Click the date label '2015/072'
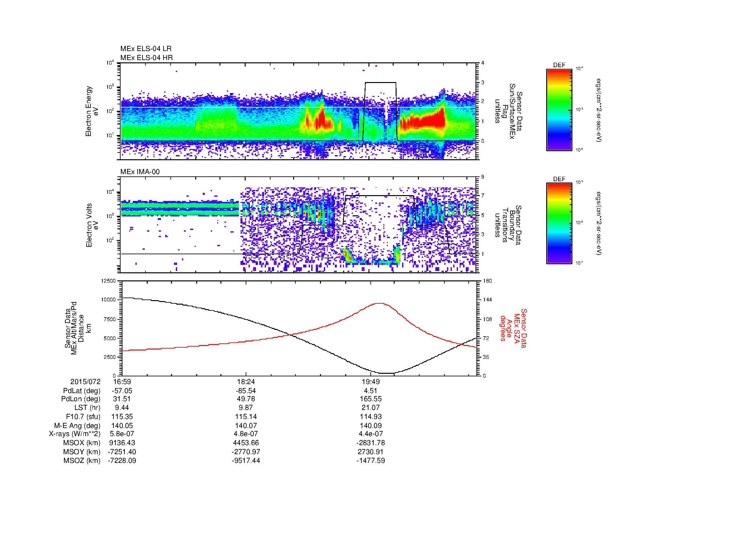The image size is (756, 534). click(85, 382)
